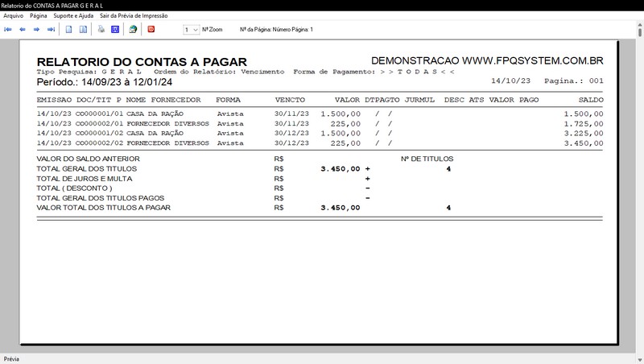Click the Período 14/09/23 à 12/01/24 line

click(x=105, y=82)
